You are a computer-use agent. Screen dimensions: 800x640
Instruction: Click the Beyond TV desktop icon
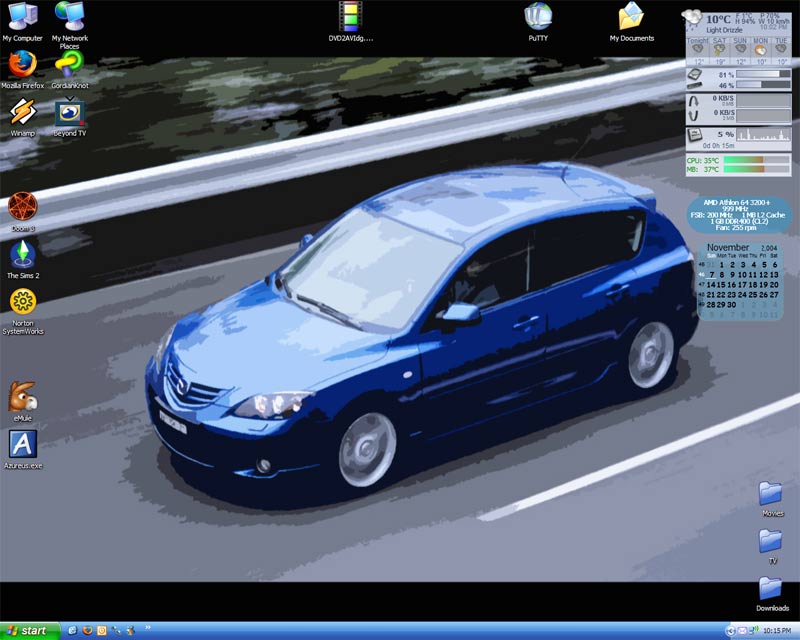pyautogui.click(x=69, y=112)
